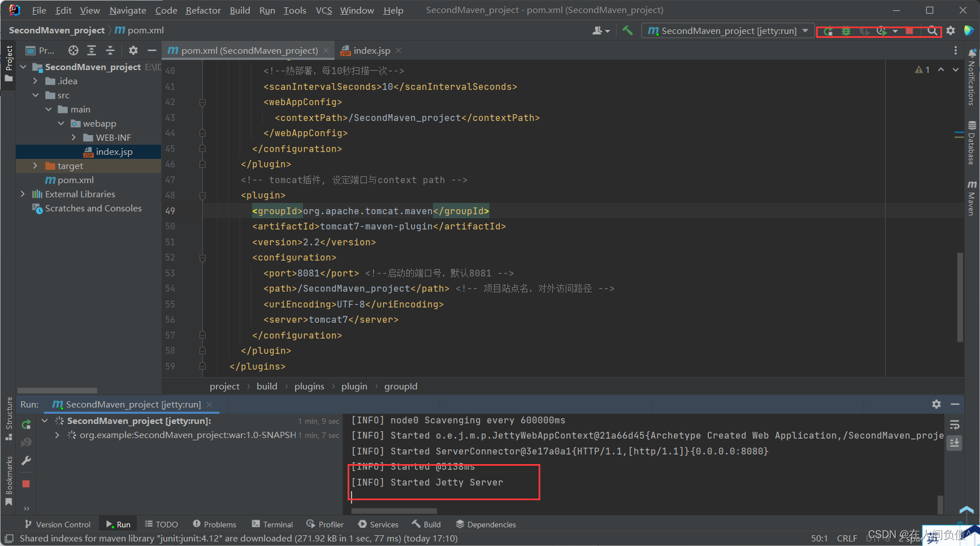Open the Services tool window
This screenshot has height=546, width=980.
click(378, 525)
